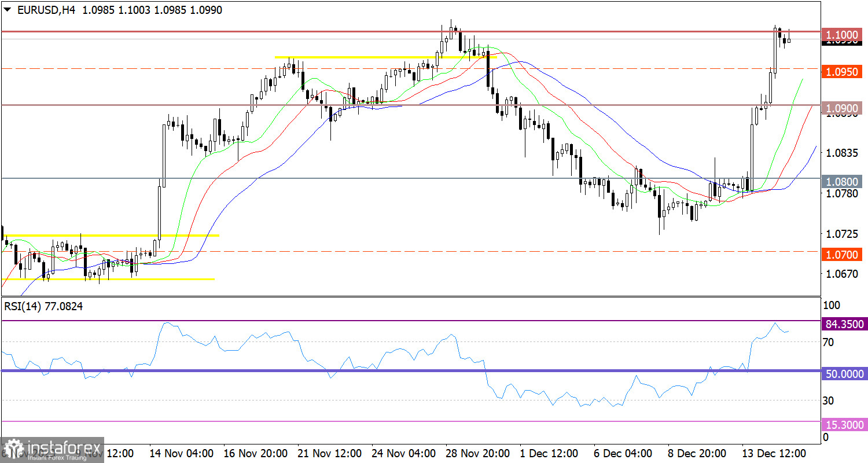
Task: Click the 28 Nov 20:00 time label
Action: point(477,453)
